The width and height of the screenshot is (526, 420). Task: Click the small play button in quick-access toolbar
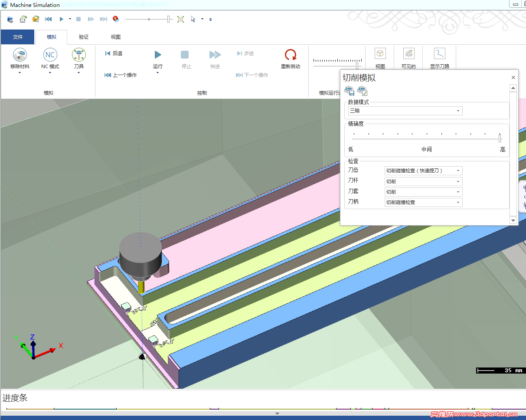click(x=62, y=19)
